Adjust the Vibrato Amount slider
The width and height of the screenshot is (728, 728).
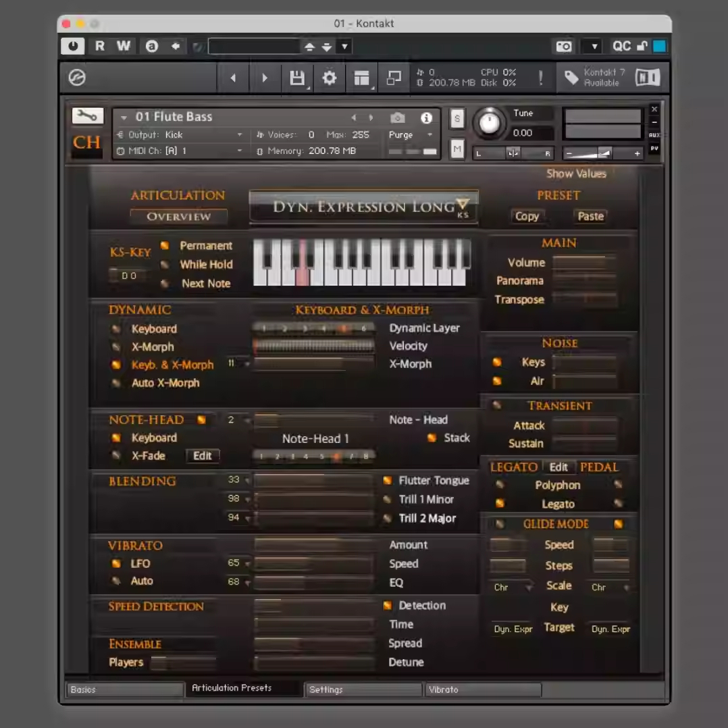(314, 544)
